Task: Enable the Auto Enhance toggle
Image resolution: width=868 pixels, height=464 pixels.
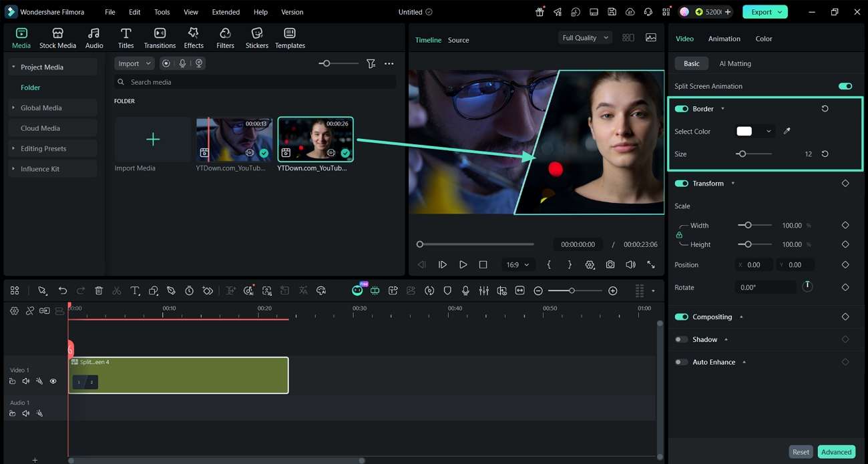Action: (x=681, y=362)
